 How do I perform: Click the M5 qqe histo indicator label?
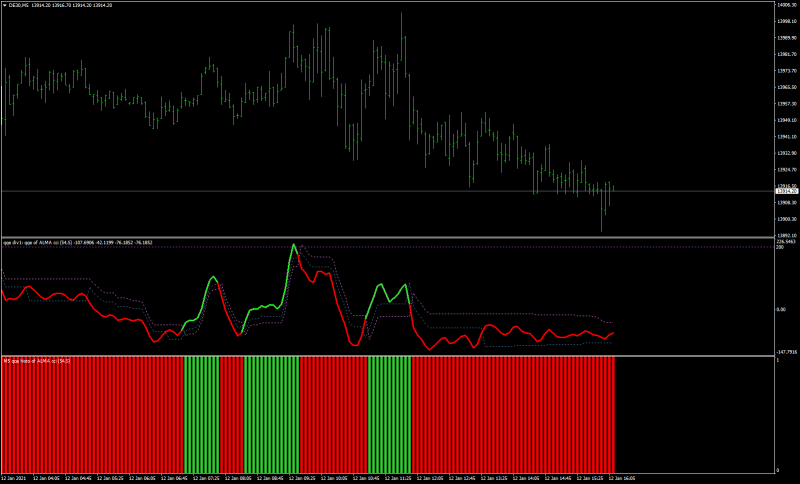coord(37,361)
